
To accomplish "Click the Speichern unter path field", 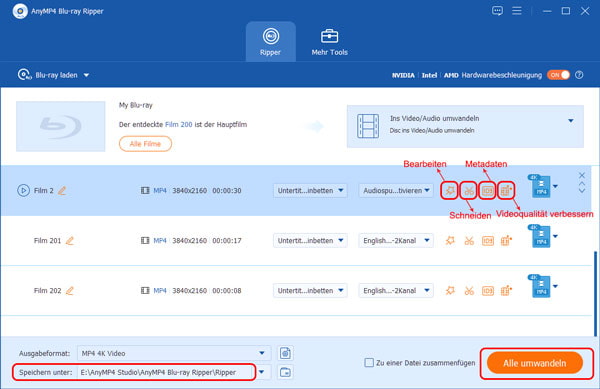I will point(166,372).
